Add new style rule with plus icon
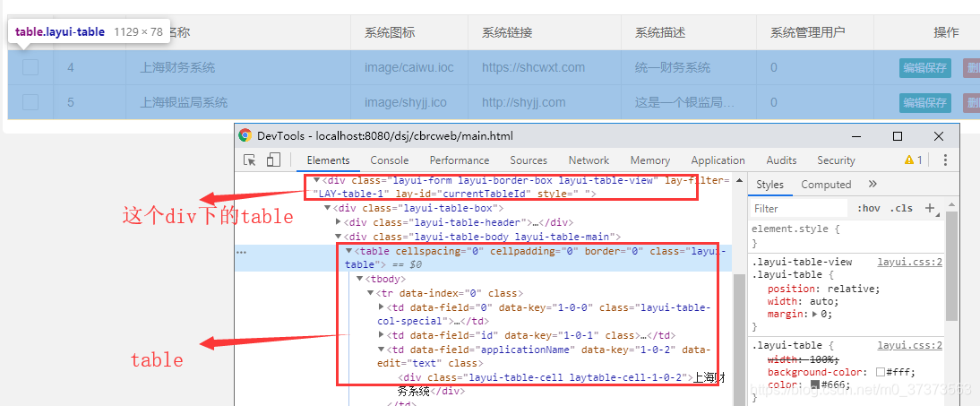The height and width of the screenshot is (406, 980). point(929,208)
